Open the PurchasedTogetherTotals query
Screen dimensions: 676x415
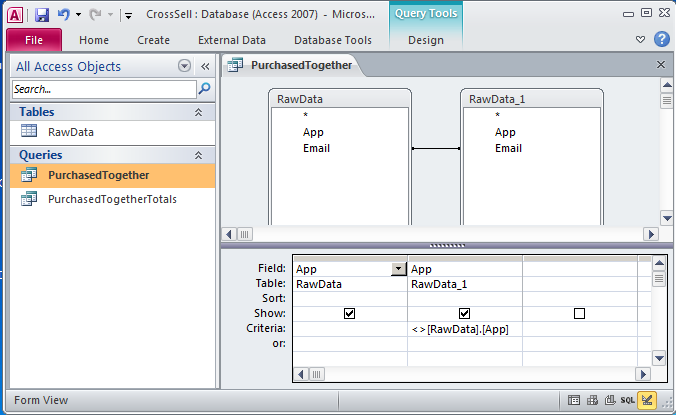point(112,199)
